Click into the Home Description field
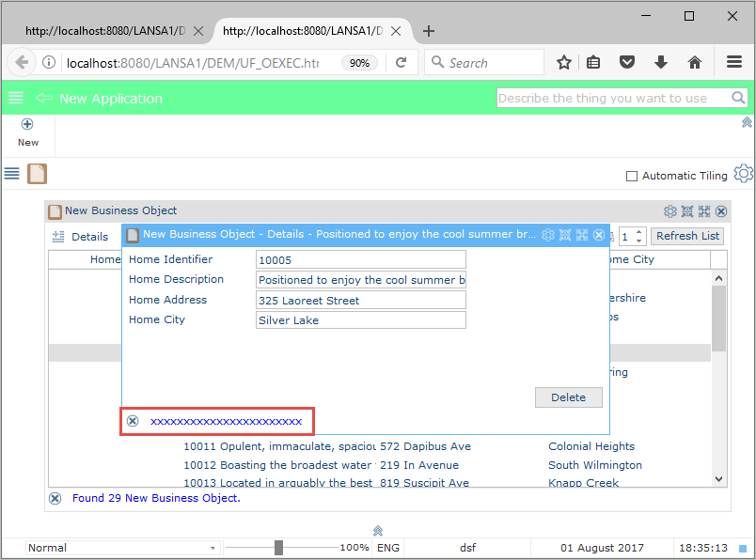Viewport: 756px width, 560px height. [x=361, y=279]
